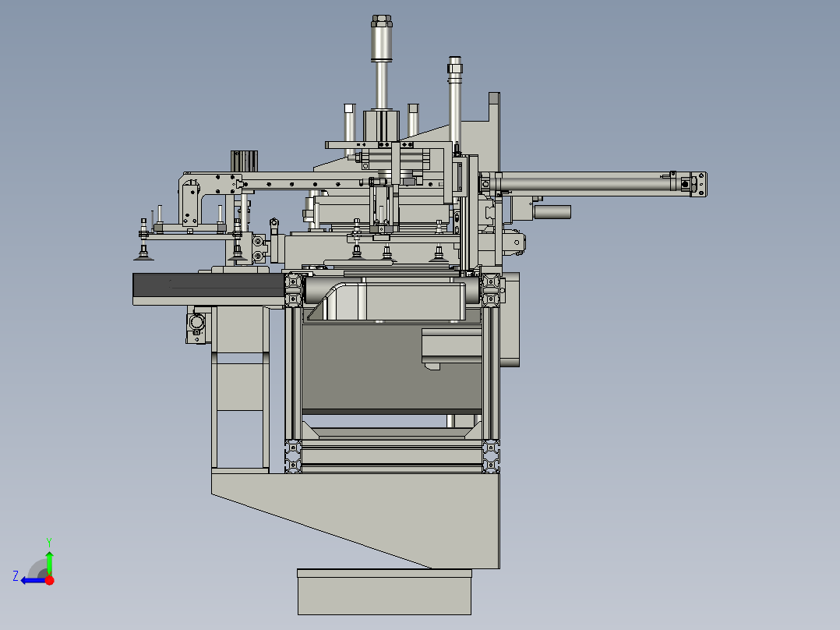Click the red X axis dot on triad
The height and width of the screenshot is (630, 840).
(49, 580)
